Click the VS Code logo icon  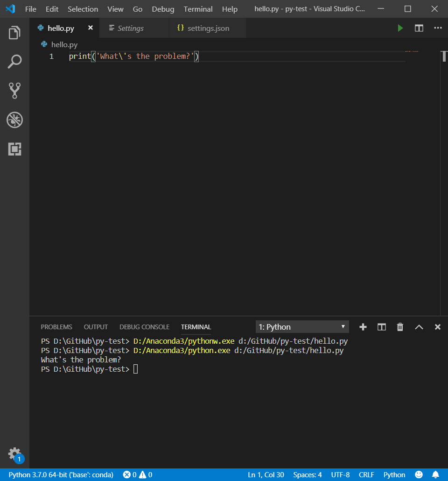(10, 9)
